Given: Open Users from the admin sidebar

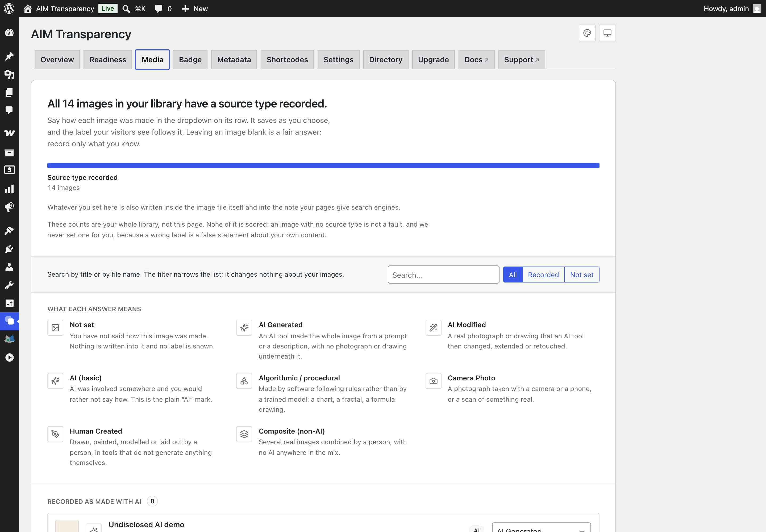Looking at the screenshot, I should click(9, 267).
